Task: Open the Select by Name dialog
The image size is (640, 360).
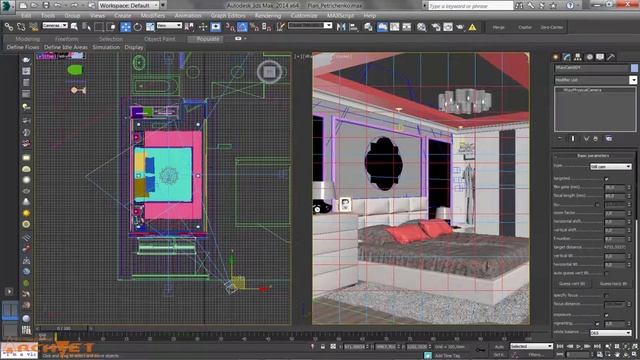Action: click(x=87, y=27)
